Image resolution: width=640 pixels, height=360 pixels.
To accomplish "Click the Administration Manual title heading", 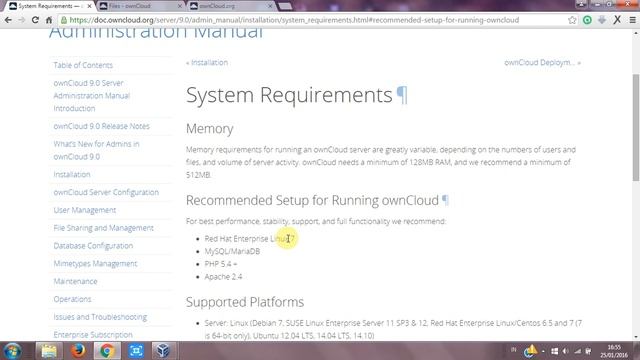I will click(156, 33).
